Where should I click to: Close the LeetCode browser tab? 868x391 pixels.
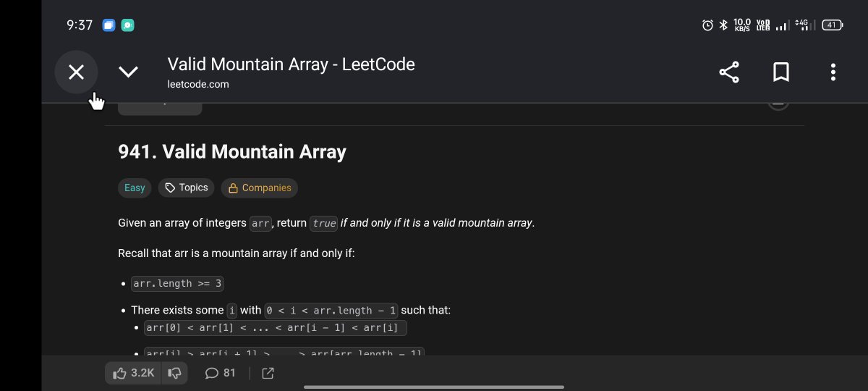pyautogui.click(x=76, y=72)
